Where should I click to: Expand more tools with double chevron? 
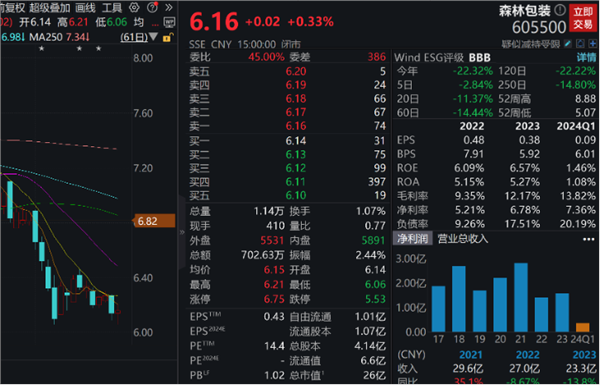point(169,7)
